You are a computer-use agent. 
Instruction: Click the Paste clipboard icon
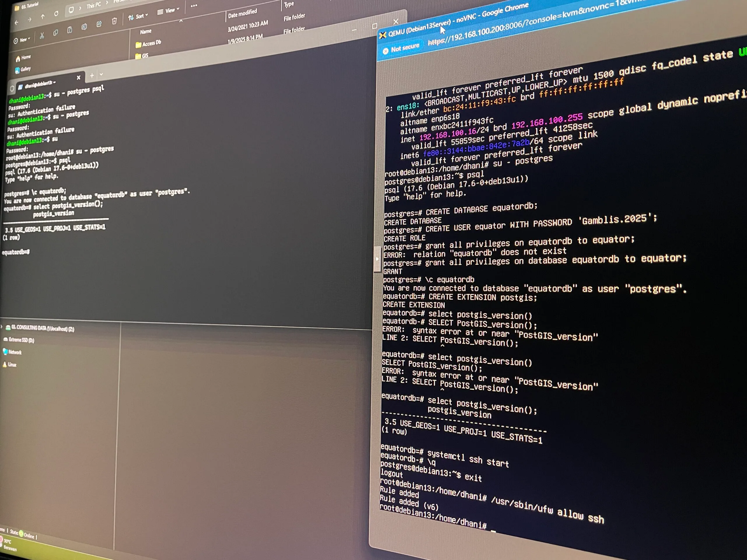[x=69, y=30]
